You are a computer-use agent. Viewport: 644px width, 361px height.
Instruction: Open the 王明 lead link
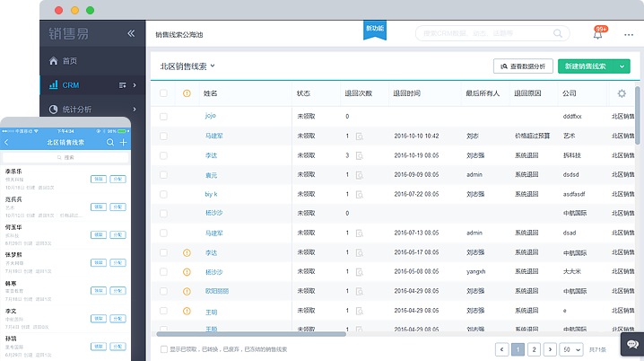click(x=211, y=313)
